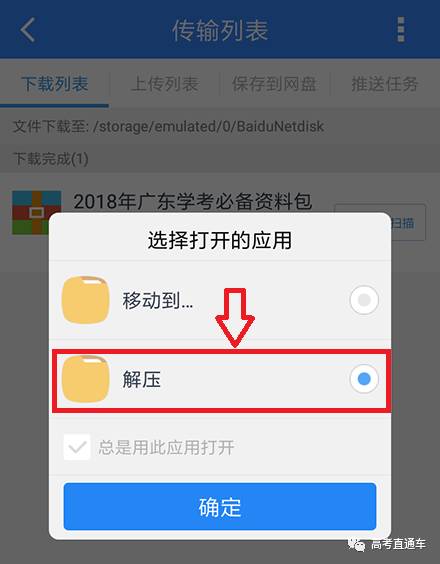Open 2018年广东学考必备资料包 file entry
Viewport: 440px width, 564px height.
(192, 201)
